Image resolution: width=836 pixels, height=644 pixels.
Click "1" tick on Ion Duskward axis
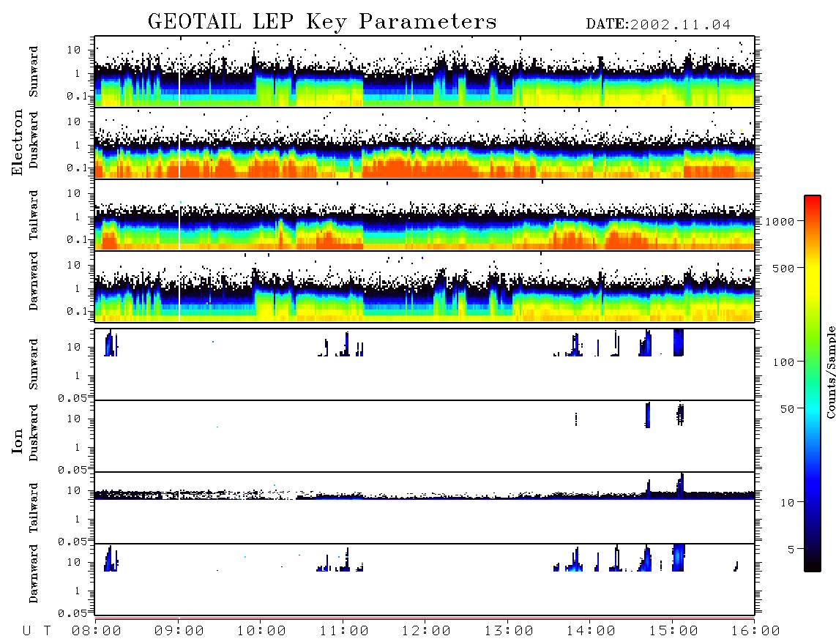coord(78,447)
